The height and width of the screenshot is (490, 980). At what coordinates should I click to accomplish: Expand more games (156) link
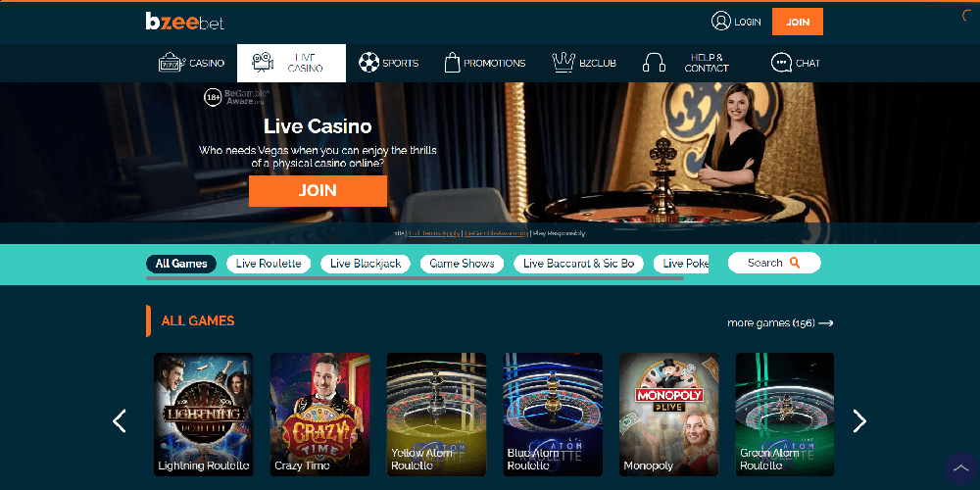coord(780,323)
